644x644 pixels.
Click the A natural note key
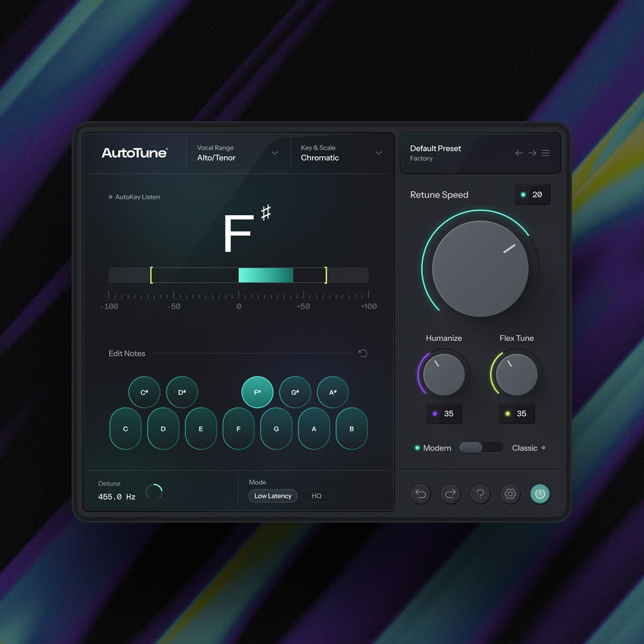tap(314, 429)
